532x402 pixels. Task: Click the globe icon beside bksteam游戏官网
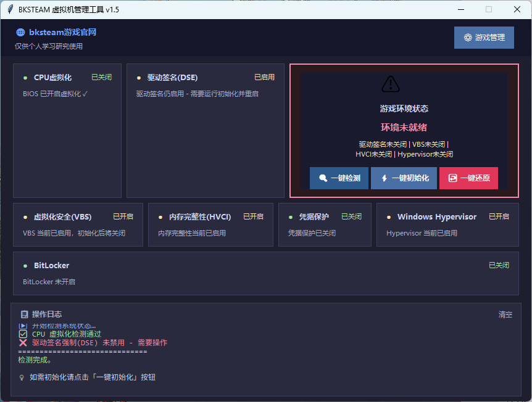(x=20, y=33)
